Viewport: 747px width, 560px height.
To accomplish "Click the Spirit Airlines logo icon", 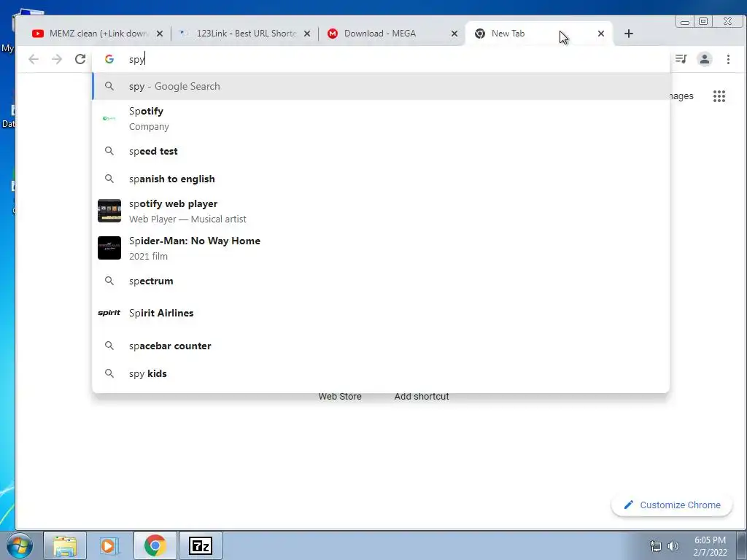I will click(109, 313).
